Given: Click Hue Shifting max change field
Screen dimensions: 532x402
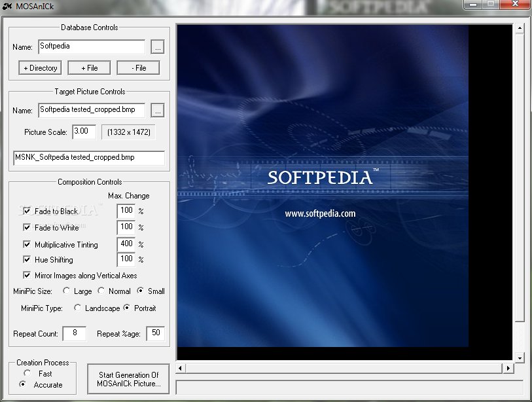Looking at the screenshot, I should point(126,259).
